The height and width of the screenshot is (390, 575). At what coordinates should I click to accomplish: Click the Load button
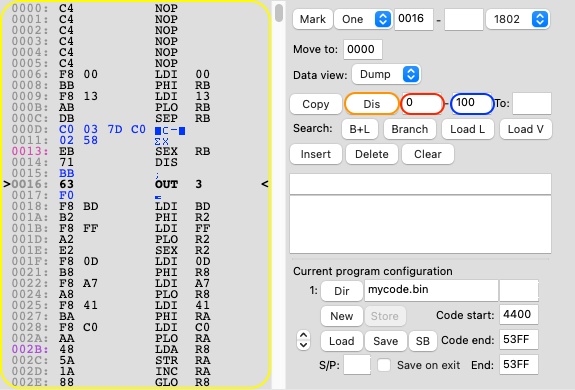point(341,341)
